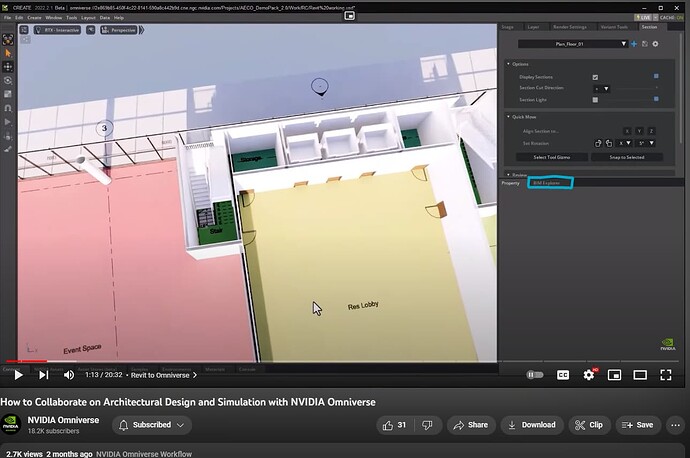Viewport: 690px width, 458px height.
Task: Select the selection-mode tool atop the left toolbar
Action: click(8, 39)
